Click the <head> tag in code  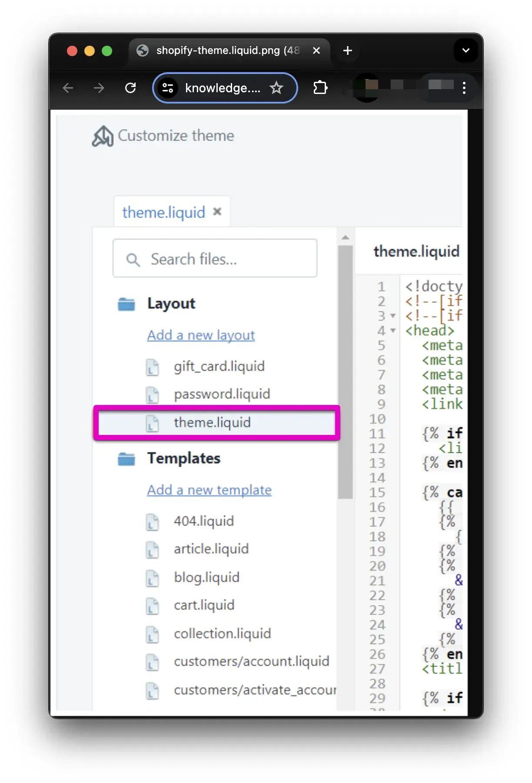(x=429, y=331)
